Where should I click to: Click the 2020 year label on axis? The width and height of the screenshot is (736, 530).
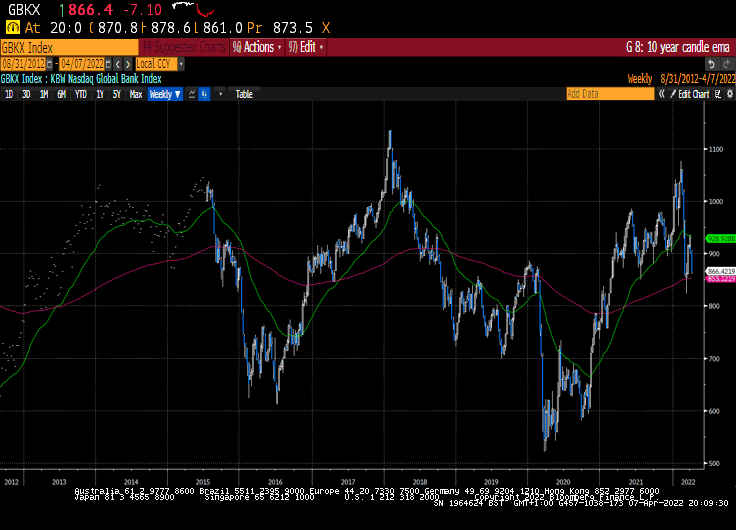(563, 482)
